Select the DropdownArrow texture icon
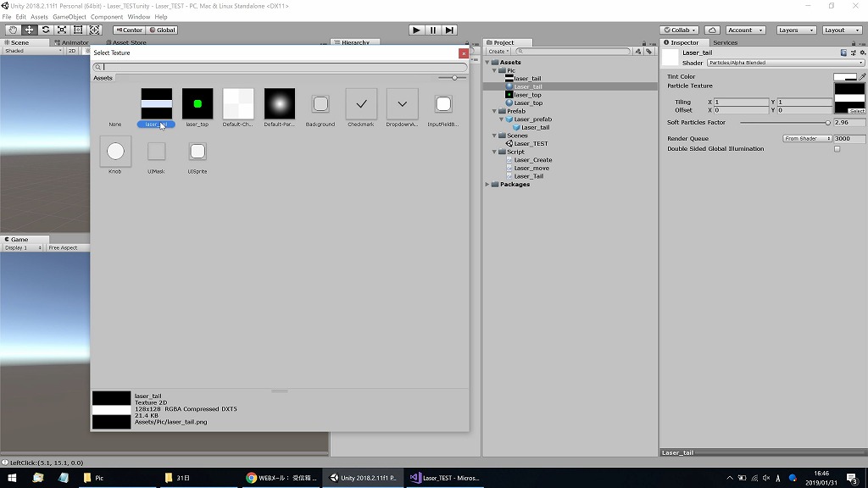Screen dimensions: 868x488 tap(403, 103)
